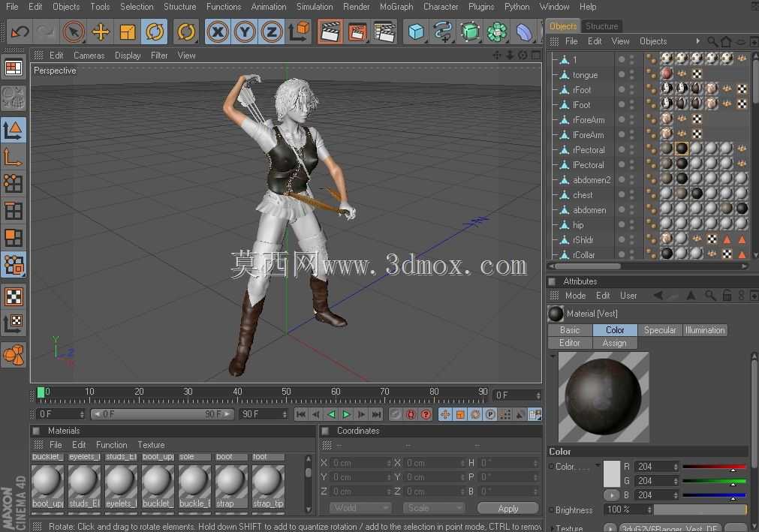Play the animation backwards
Screen dimensions: 759x532
pos(332,414)
